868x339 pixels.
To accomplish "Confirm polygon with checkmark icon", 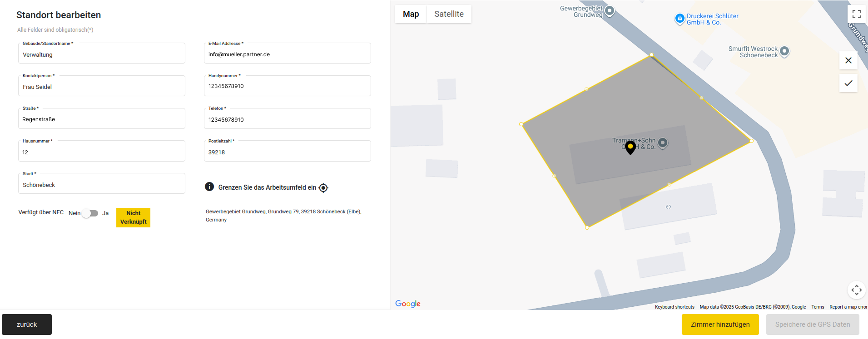I will point(848,84).
